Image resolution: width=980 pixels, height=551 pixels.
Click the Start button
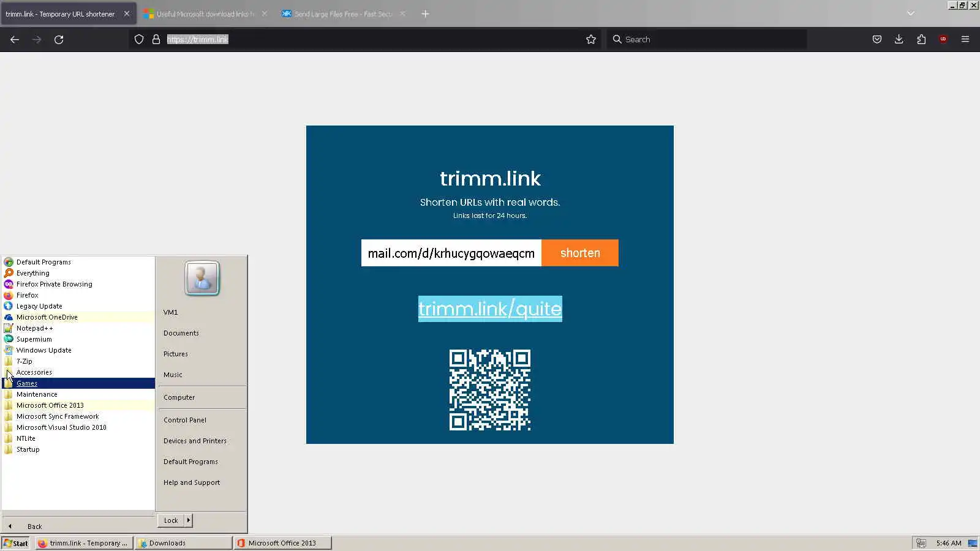pos(16,543)
